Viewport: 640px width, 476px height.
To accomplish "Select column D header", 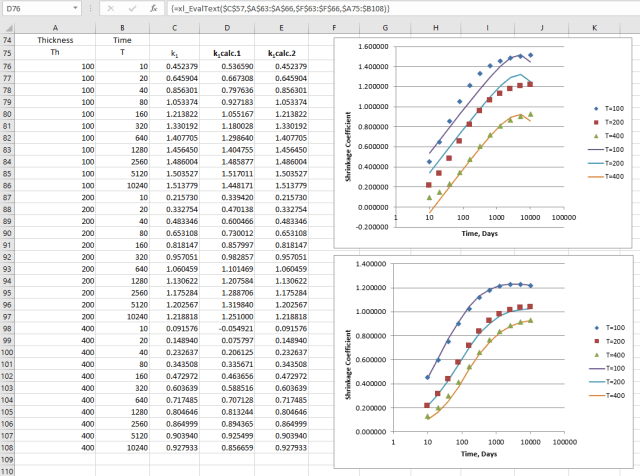I will (x=229, y=27).
